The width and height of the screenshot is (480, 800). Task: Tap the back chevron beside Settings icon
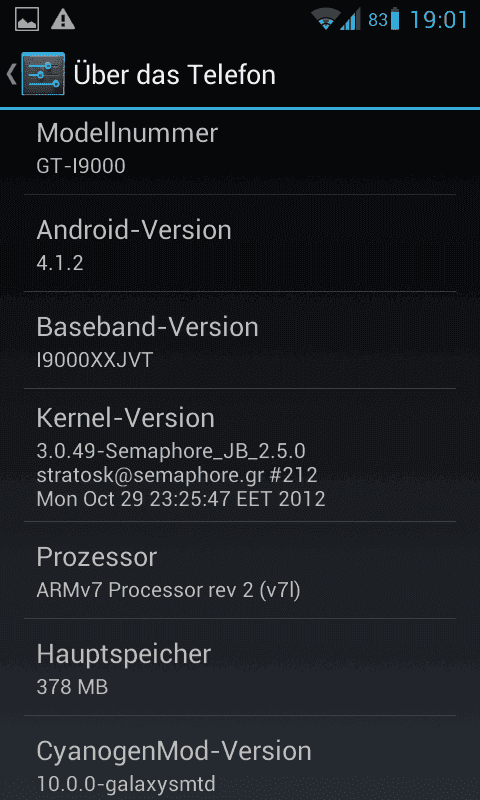click(11, 74)
